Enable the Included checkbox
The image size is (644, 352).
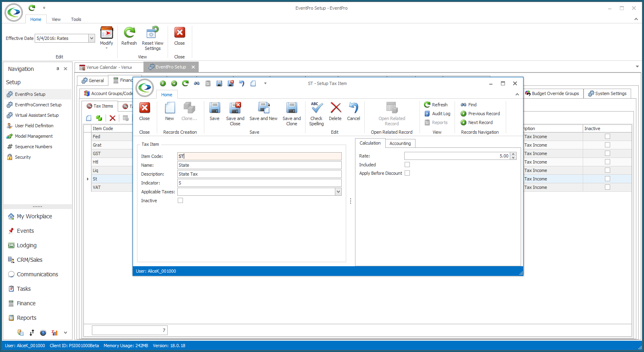tap(407, 165)
